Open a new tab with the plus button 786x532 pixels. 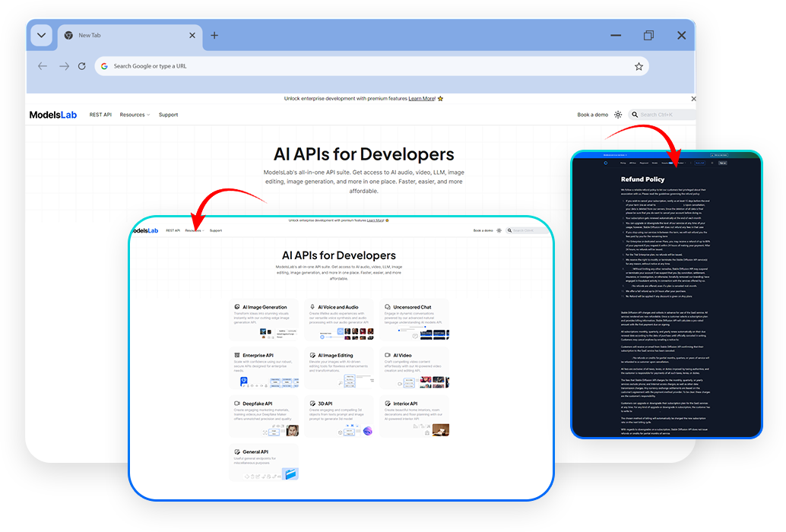point(214,36)
